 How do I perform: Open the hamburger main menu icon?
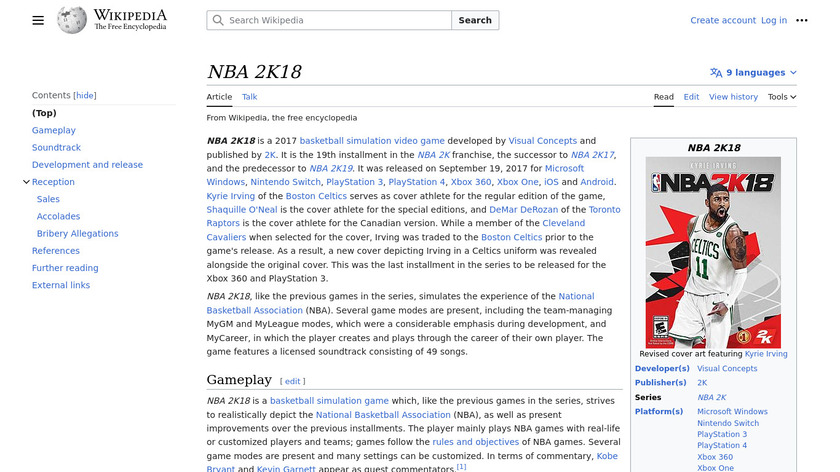pyautogui.click(x=38, y=20)
